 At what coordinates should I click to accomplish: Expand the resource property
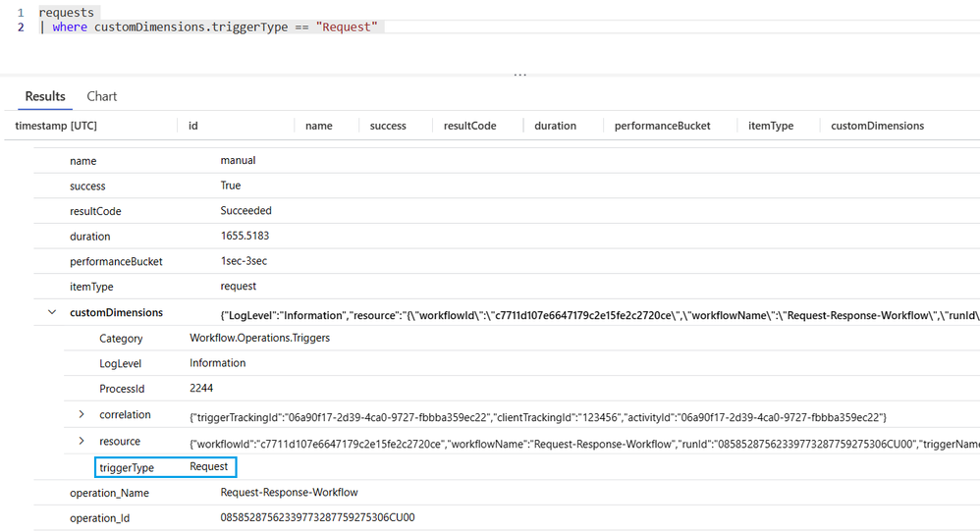[82, 441]
